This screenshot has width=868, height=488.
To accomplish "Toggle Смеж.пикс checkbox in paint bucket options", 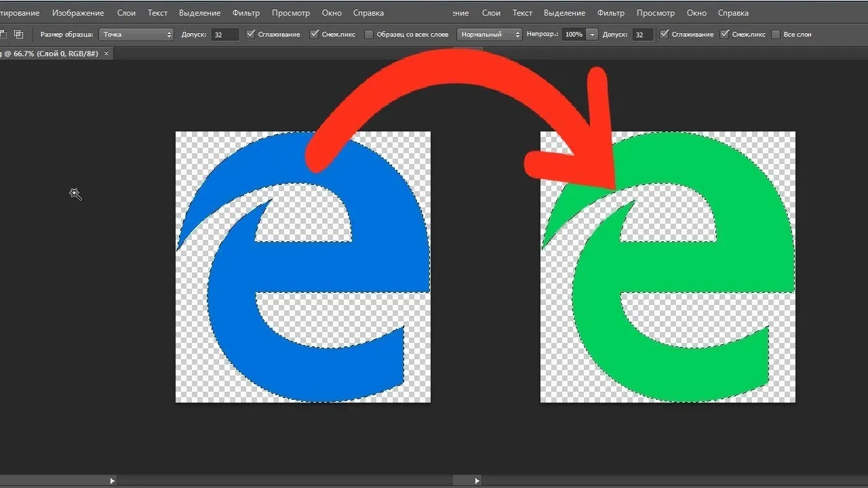I will 724,34.
